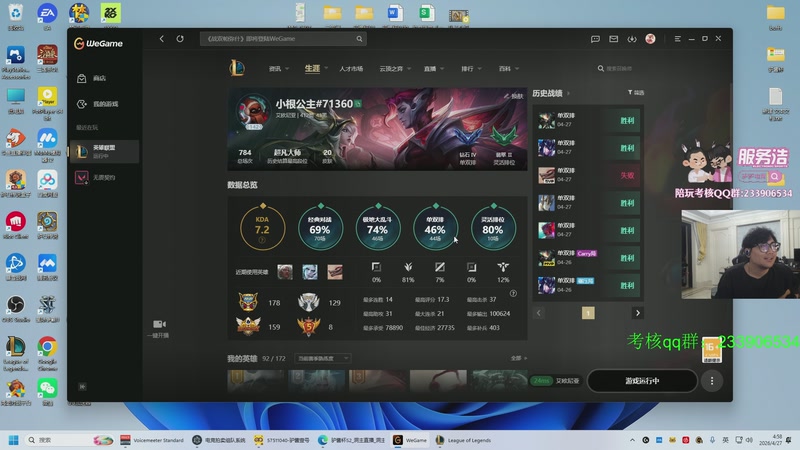Open League of Legends from taskbar
The height and width of the screenshot is (450, 800).
[463, 440]
